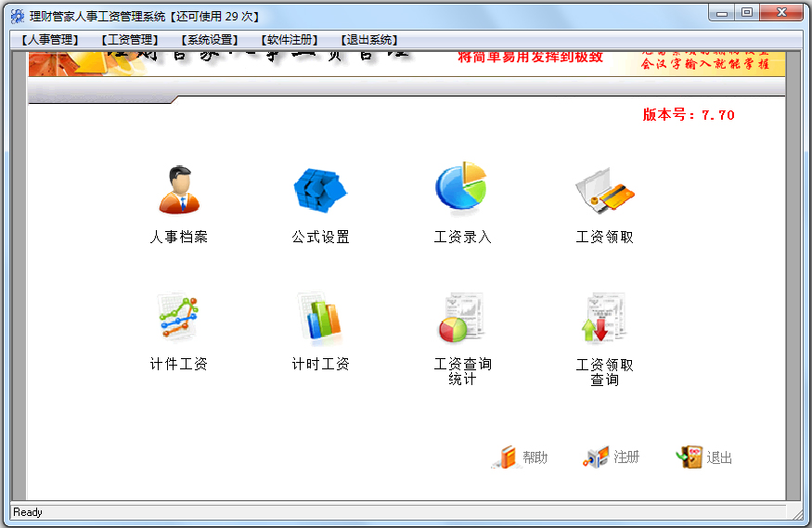Image resolution: width=812 pixels, height=528 pixels.
Task: Click the 工资领取查询 text label
Action: coord(604,372)
